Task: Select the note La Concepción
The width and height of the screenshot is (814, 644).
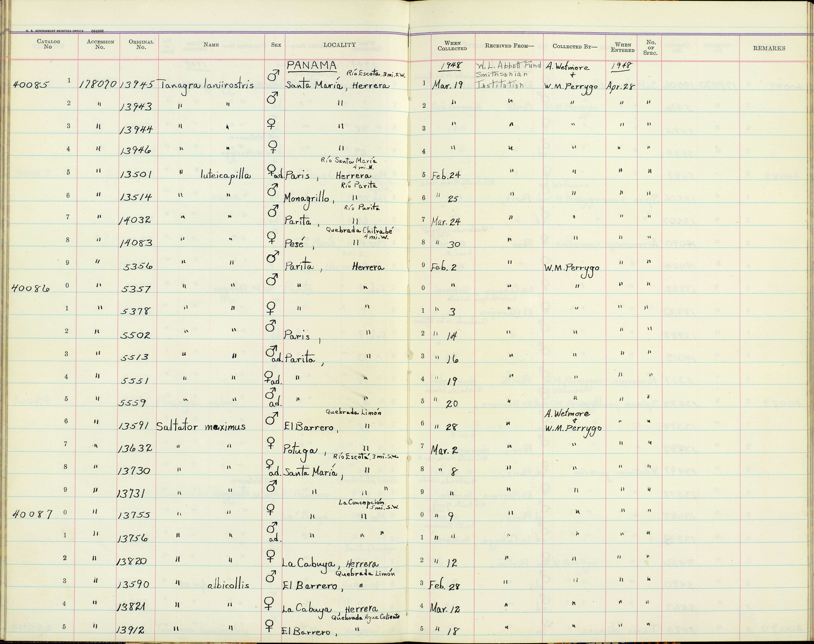Action: coord(362,503)
